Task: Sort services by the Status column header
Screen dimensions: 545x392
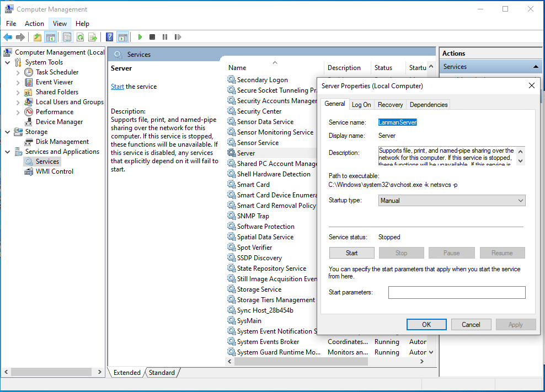Action: (x=388, y=68)
